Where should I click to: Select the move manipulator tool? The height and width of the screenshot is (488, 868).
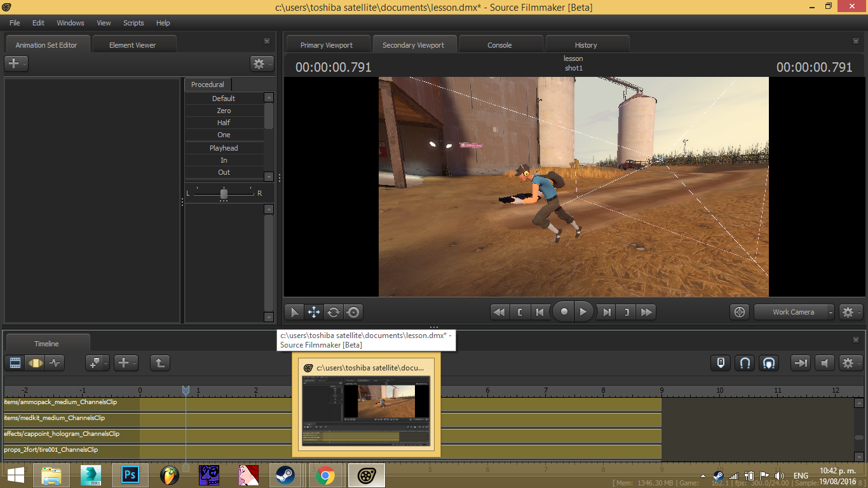pyautogui.click(x=313, y=312)
